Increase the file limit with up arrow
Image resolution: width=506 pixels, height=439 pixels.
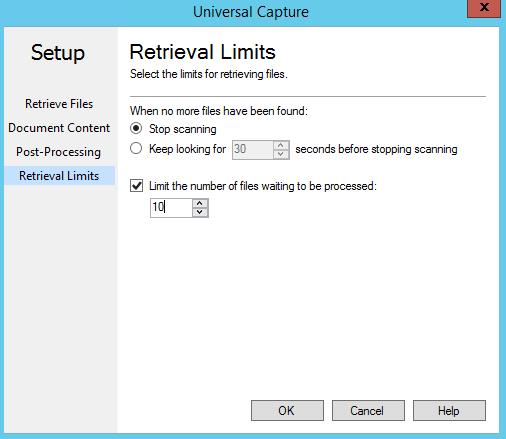pos(200,203)
